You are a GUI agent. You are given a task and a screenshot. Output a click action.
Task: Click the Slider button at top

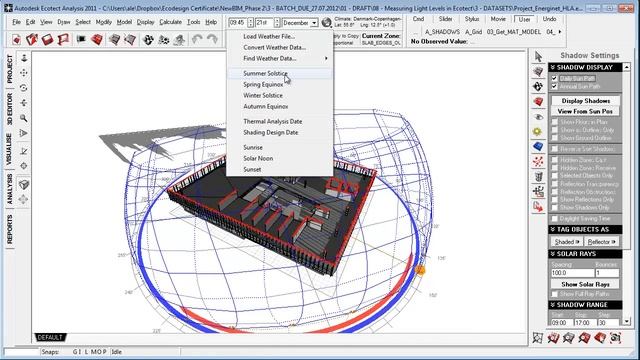click(x=445, y=19)
